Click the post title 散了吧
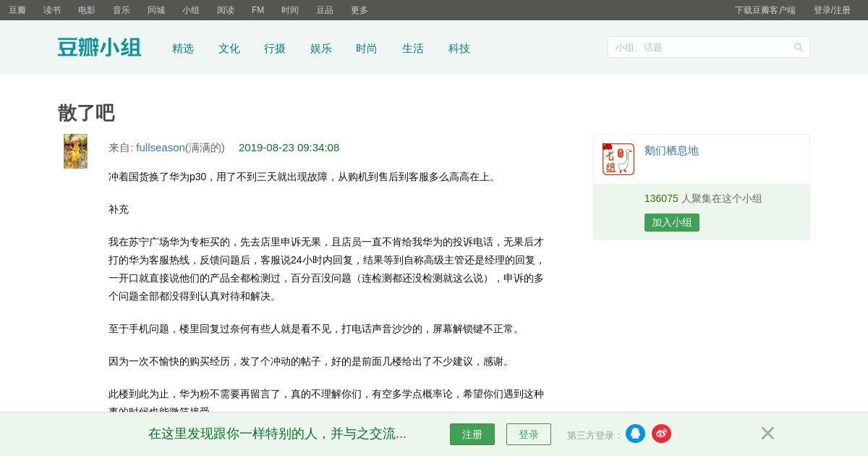868x456 pixels. pos(86,113)
